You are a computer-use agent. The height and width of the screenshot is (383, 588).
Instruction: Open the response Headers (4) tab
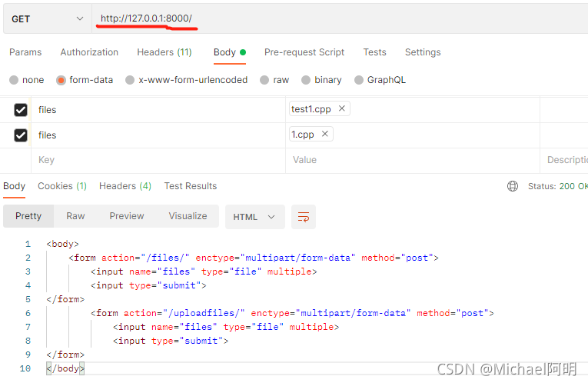[x=125, y=186]
